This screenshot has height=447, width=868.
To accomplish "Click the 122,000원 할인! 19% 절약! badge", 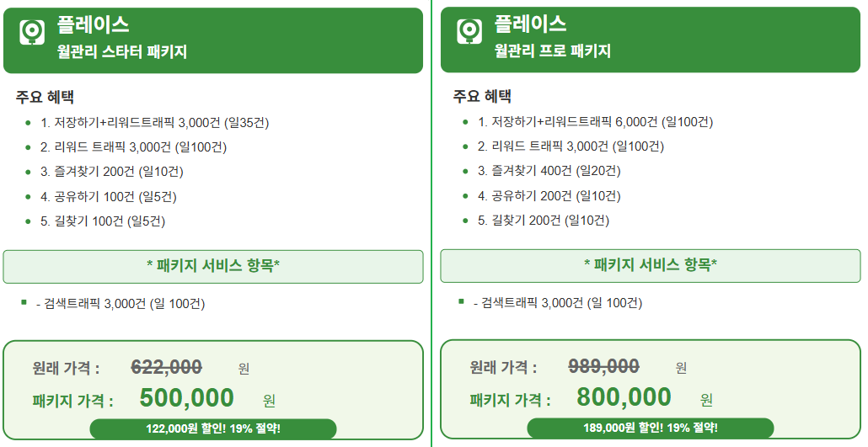I will point(213,428).
